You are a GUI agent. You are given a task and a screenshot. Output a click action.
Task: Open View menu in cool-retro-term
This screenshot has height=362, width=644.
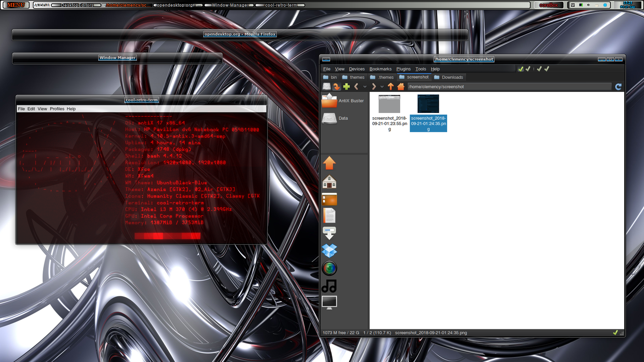42,109
